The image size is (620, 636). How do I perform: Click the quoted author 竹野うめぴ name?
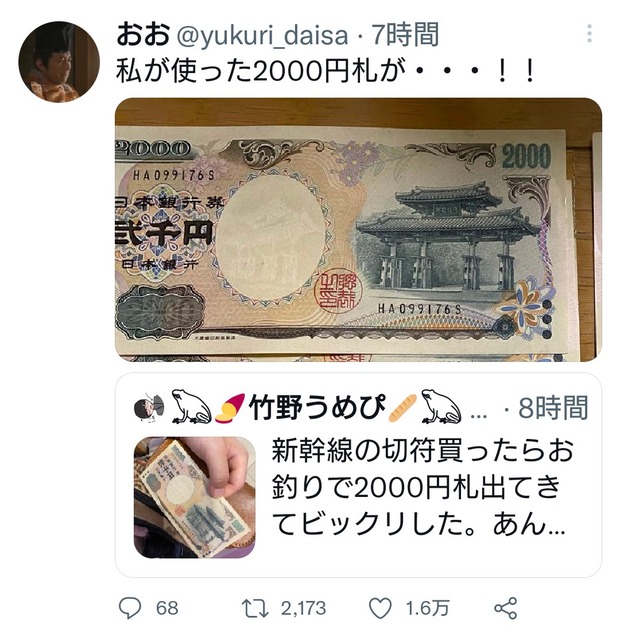[x=317, y=407]
